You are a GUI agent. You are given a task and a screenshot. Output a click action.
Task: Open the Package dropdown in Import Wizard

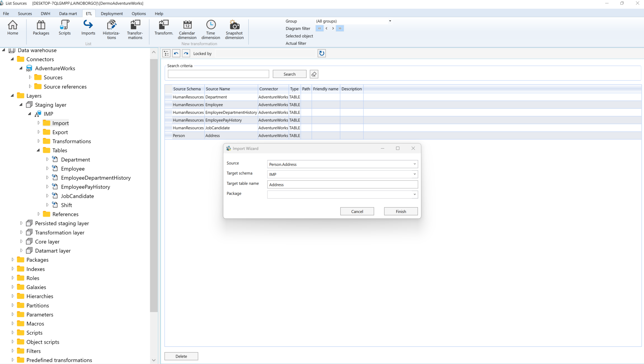coord(414,194)
